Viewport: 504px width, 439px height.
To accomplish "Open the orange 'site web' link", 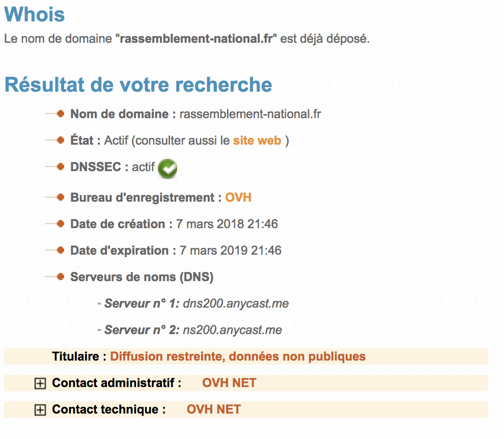I will (x=257, y=141).
